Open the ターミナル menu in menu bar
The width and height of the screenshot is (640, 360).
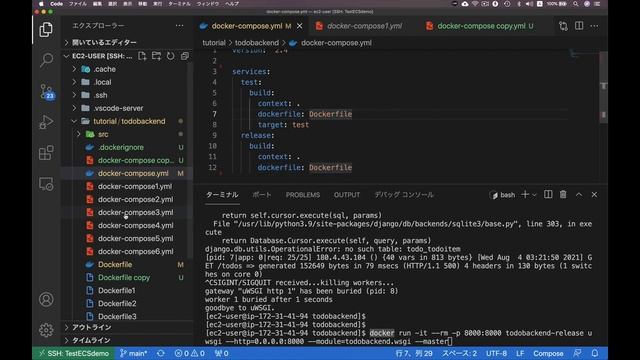click(179, 4)
